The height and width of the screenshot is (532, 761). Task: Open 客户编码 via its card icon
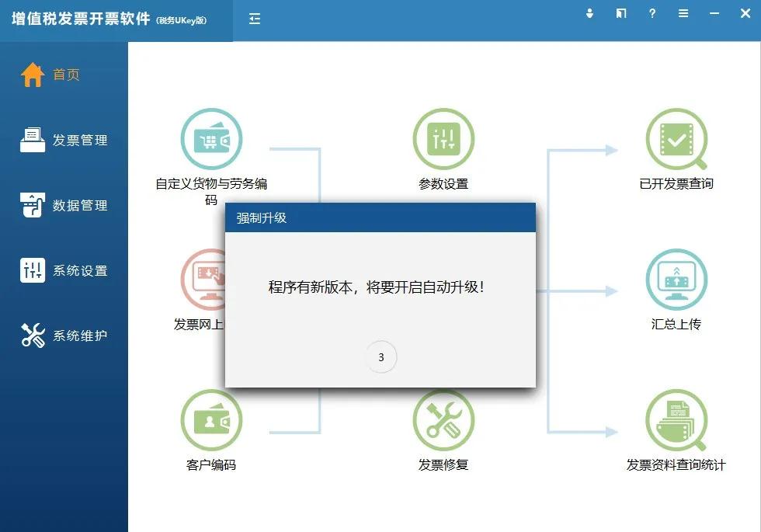click(x=210, y=420)
